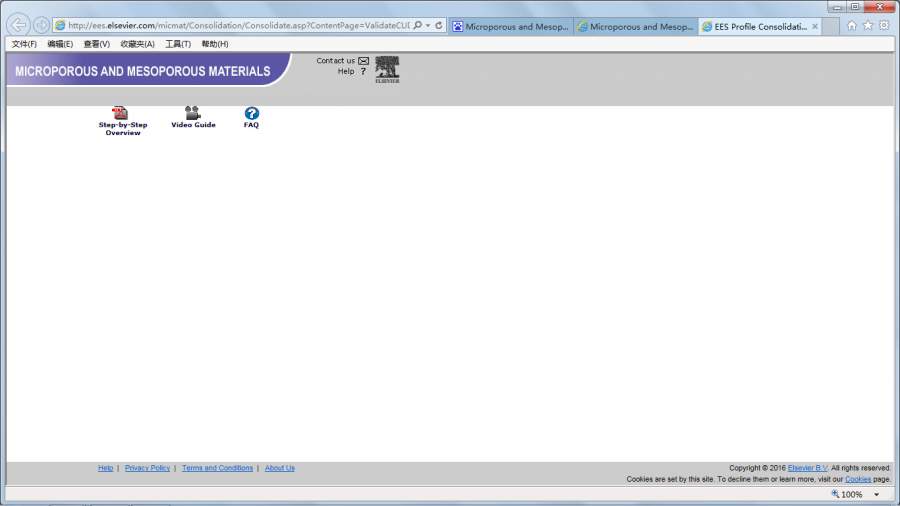Open the Video Guide camera icon

(x=192, y=112)
